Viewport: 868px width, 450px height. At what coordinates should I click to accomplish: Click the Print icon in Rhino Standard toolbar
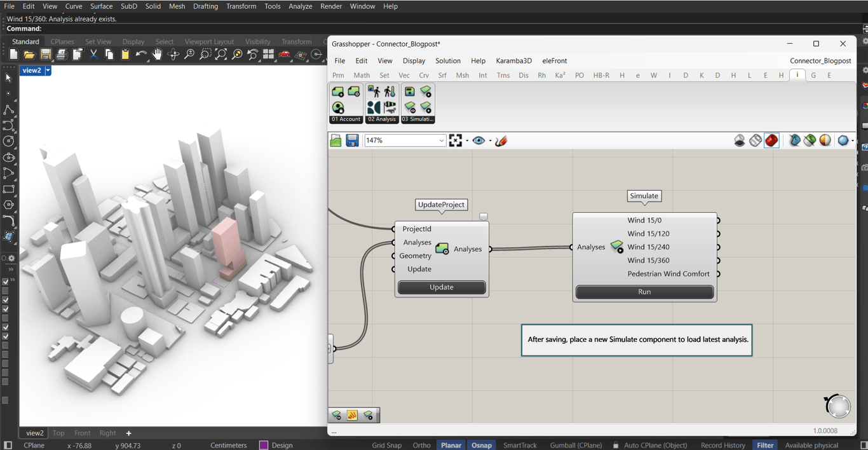point(61,55)
